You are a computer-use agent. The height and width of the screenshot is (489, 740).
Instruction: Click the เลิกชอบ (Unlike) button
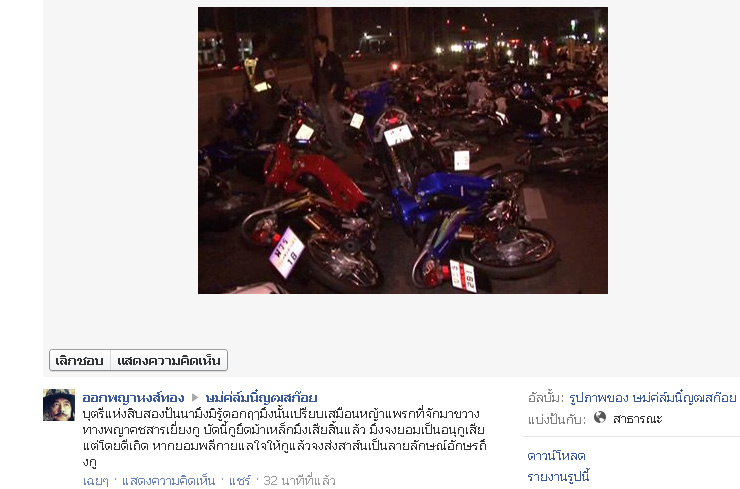[x=80, y=361]
